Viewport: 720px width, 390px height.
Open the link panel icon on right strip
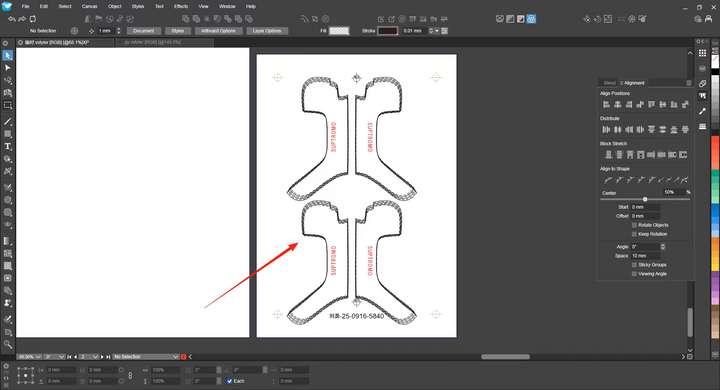point(703,84)
